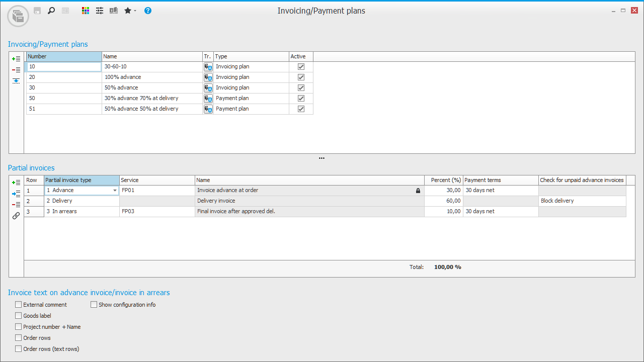The width and height of the screenshot is (644, 362).
Task: Open the blue question mark help icon
Action: click(148, 11)
